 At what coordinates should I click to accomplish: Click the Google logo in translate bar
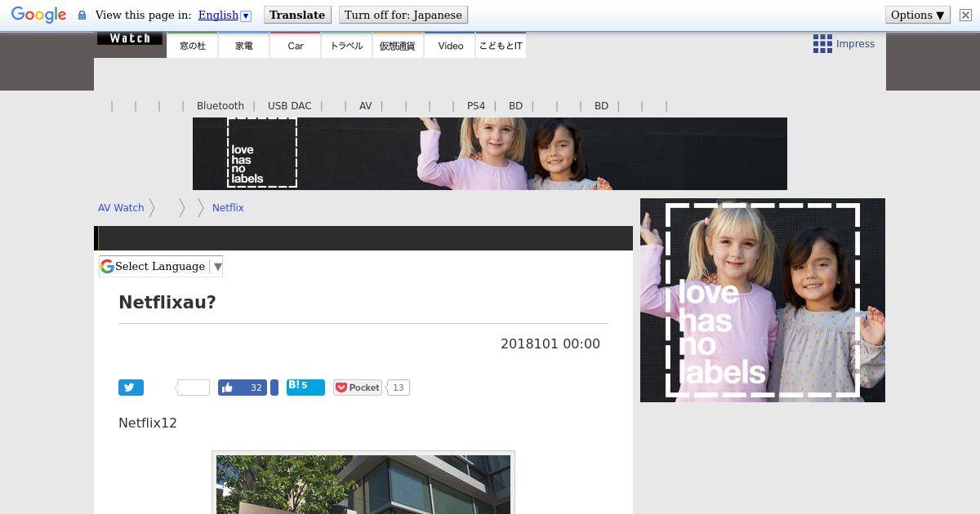point(38,15)
